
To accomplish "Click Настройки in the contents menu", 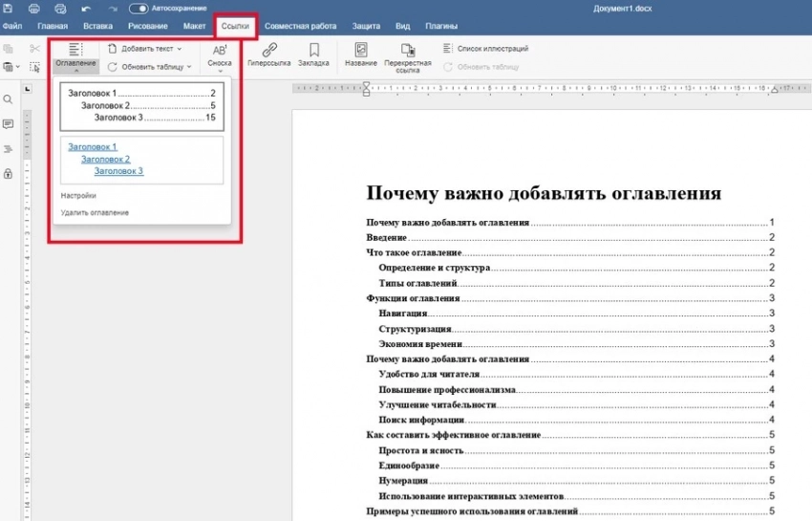I will (x=78, y=195).
